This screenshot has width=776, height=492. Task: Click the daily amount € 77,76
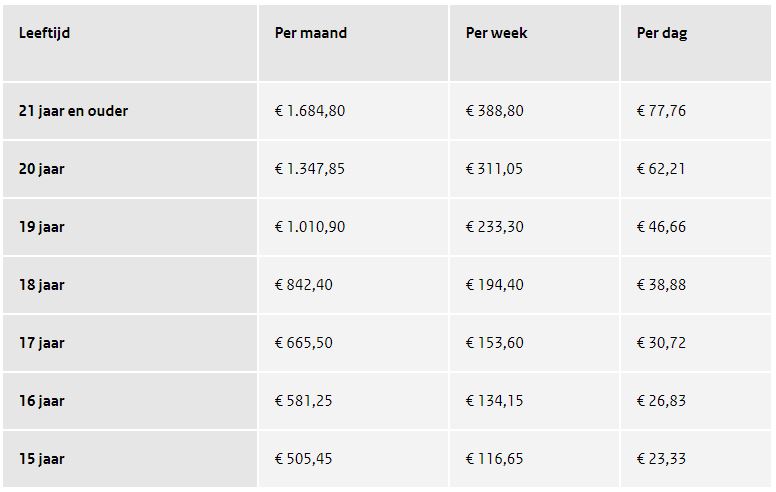[661, 111]
